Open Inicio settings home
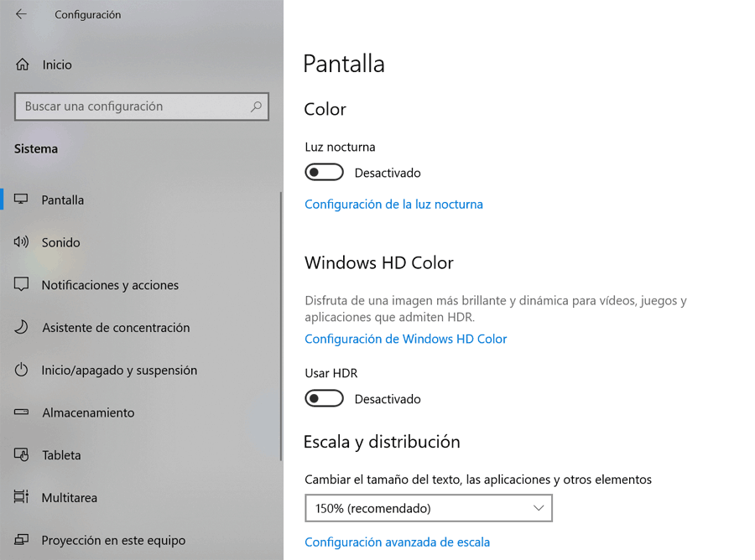755x560 pixels. (57, 65)
